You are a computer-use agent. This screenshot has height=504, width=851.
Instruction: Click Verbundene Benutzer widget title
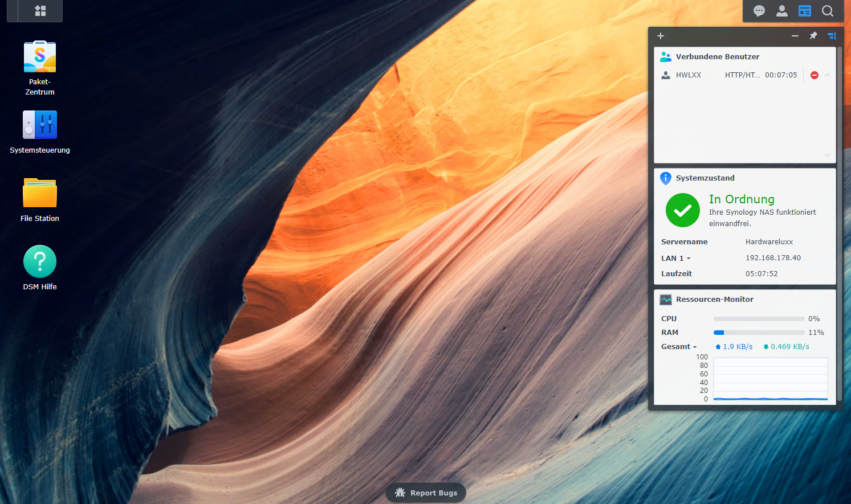pyautogui.click(x=718, y=57)
